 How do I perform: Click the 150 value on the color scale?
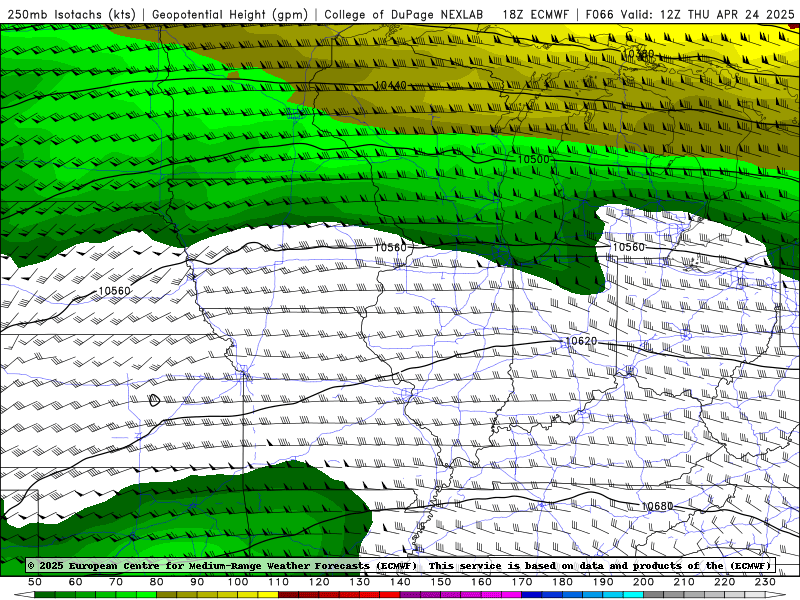coord(440,582)
